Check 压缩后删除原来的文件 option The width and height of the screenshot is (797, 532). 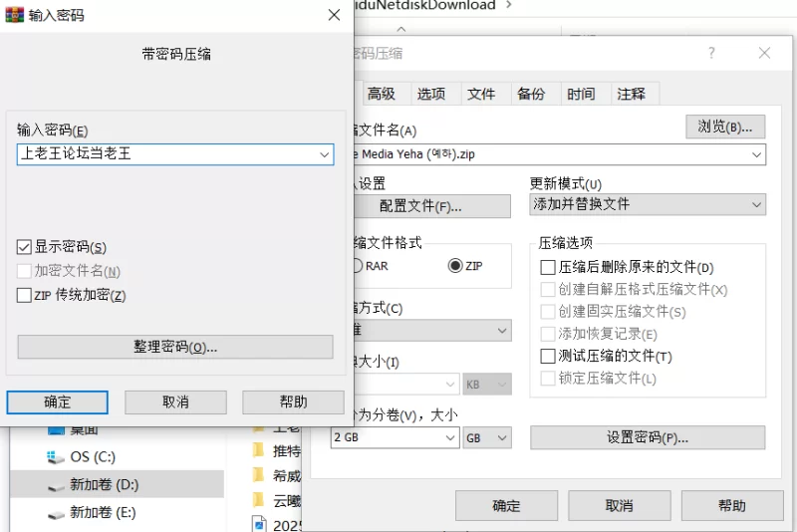click(x=547, y=267)
